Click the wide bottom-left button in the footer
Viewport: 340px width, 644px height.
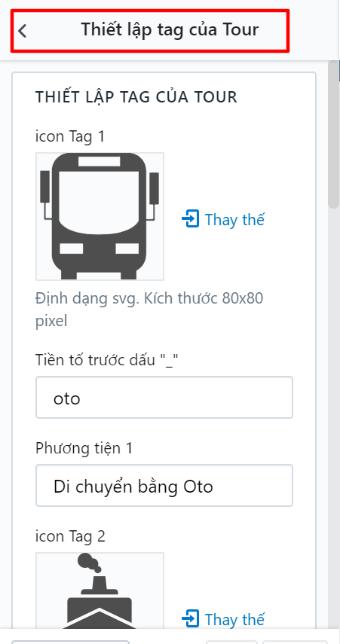coord(70,642)
